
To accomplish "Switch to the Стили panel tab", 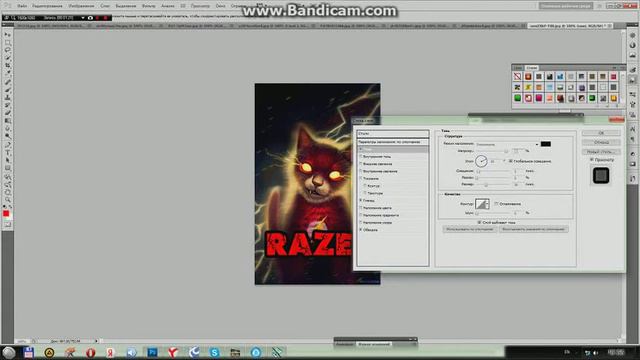I will (x=531, y=68).
